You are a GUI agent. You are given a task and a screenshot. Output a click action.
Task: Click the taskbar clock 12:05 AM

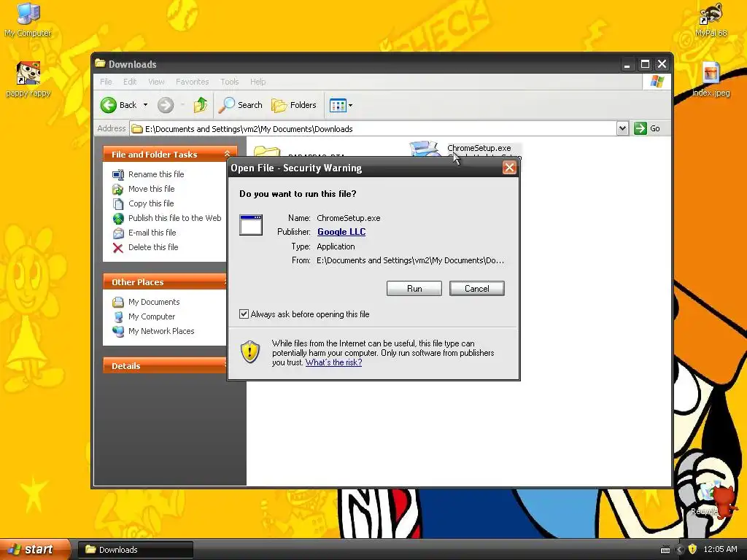click(x=720, y=549)
